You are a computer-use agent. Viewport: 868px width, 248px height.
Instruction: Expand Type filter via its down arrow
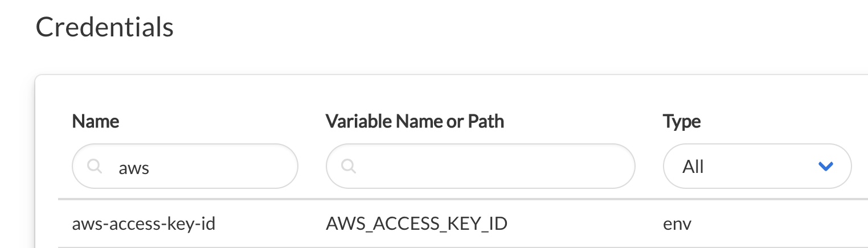click(825, 166)
